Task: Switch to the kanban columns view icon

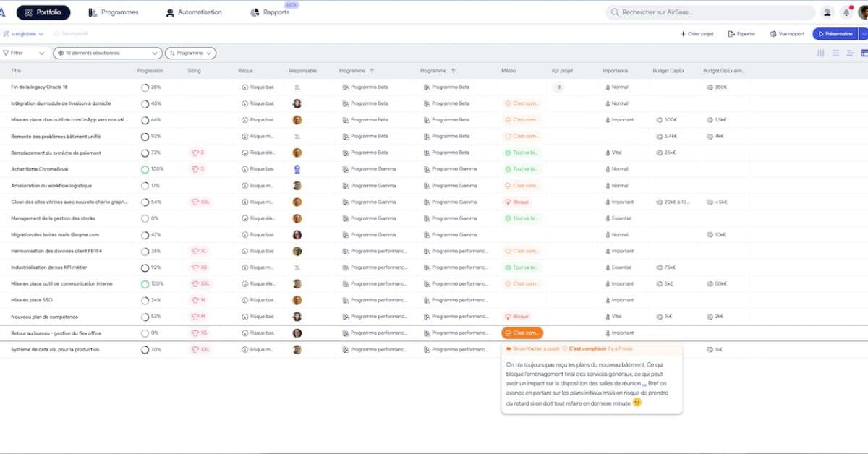Action: 821,53
